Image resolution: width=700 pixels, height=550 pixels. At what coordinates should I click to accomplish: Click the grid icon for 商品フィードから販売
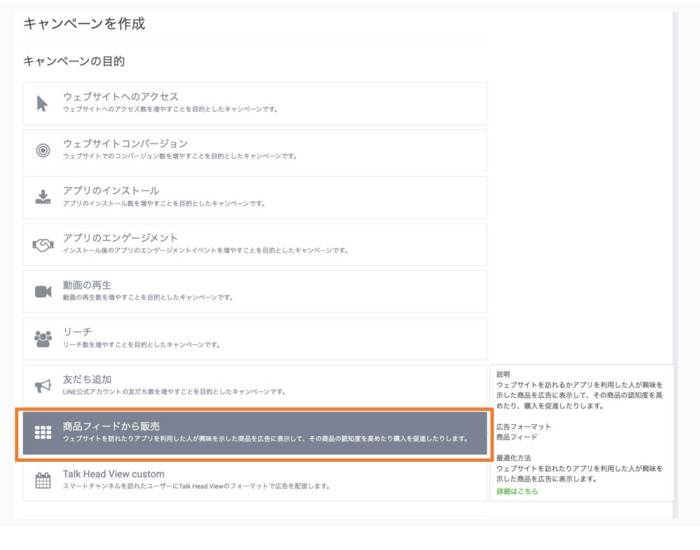pos(42,432)
